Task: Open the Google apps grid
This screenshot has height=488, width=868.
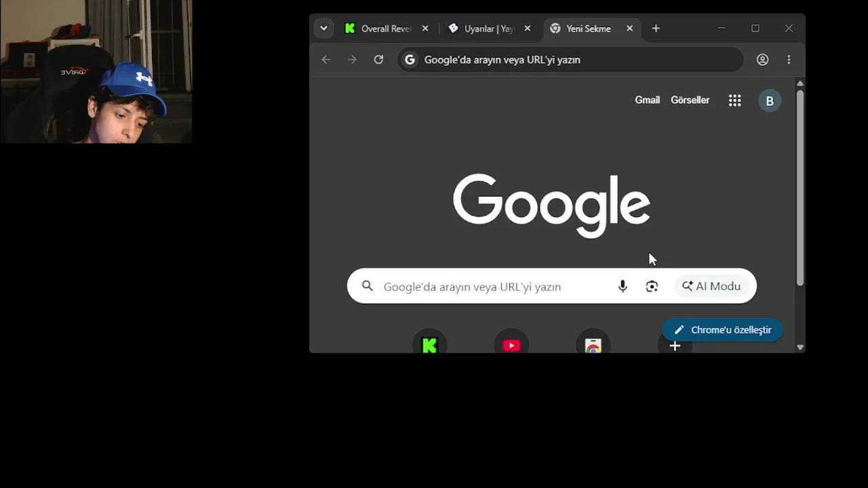Action: point(734,101)
